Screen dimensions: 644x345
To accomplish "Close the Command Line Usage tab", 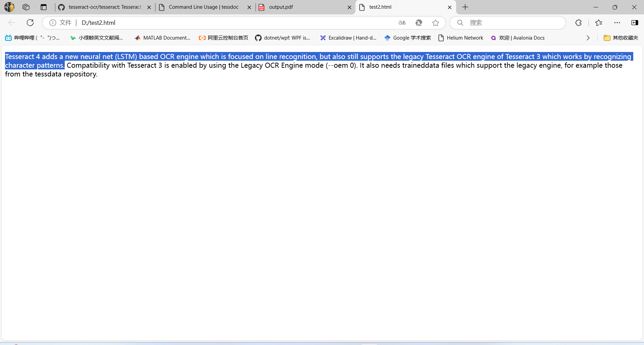I will click(x=249, y=7).
